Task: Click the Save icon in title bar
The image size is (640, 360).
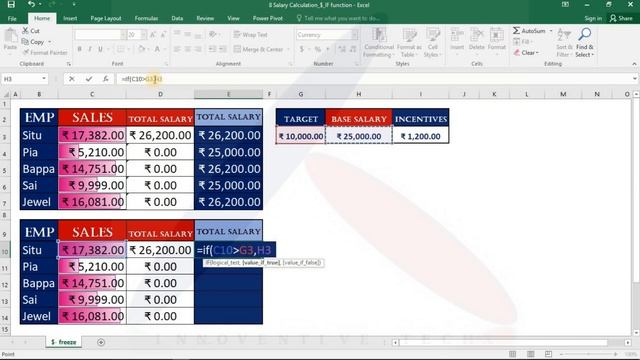Action: (11, 5)
